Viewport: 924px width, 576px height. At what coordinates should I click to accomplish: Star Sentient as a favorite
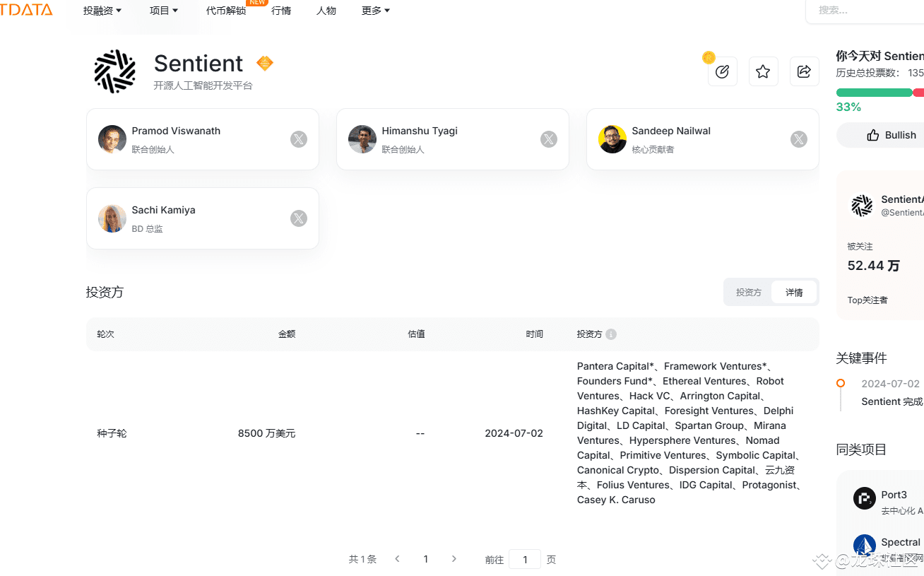[763, 71]
